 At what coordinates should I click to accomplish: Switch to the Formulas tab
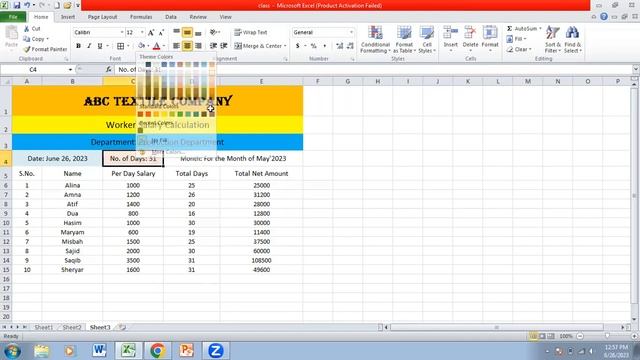[x=141, y=17]
